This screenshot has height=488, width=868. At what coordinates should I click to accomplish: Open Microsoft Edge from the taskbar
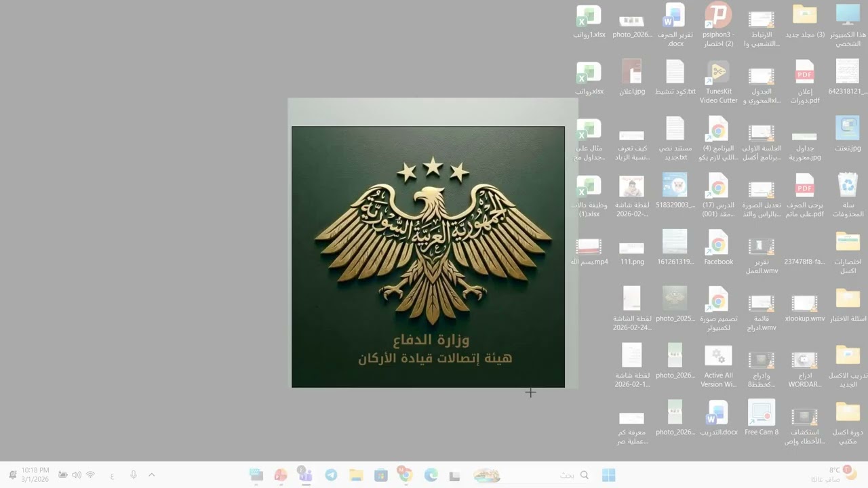tap(431, 475)
